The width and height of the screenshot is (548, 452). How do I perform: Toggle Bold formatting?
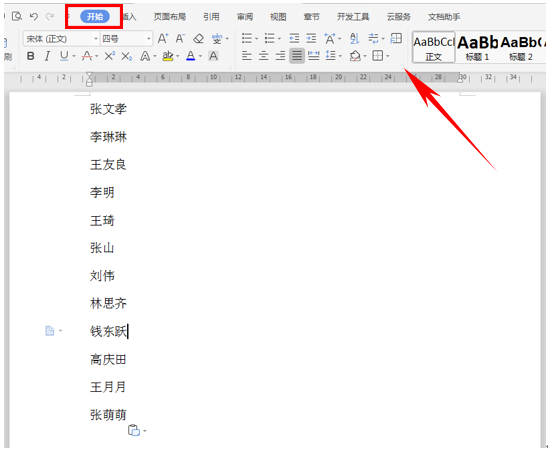[x=31, y=56]
